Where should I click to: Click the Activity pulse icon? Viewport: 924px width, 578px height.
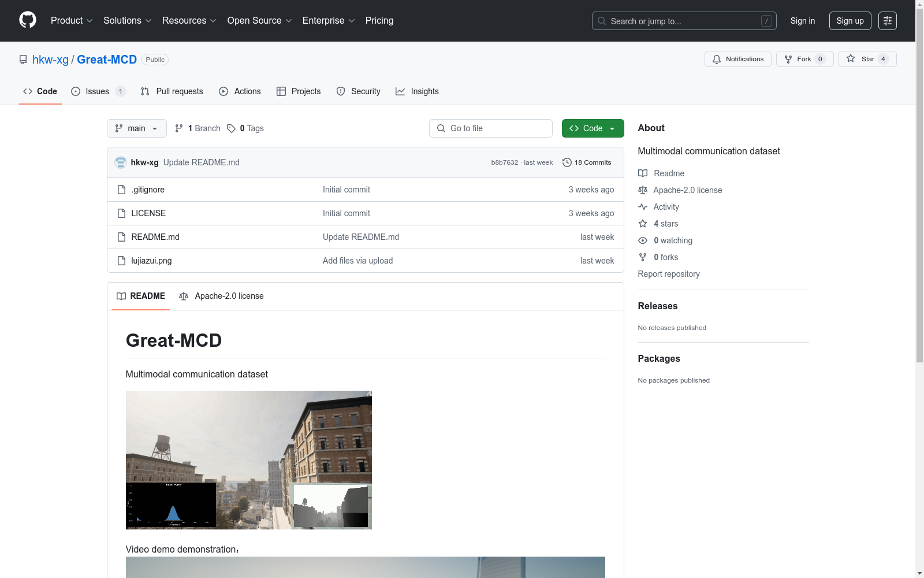[643, 207]
